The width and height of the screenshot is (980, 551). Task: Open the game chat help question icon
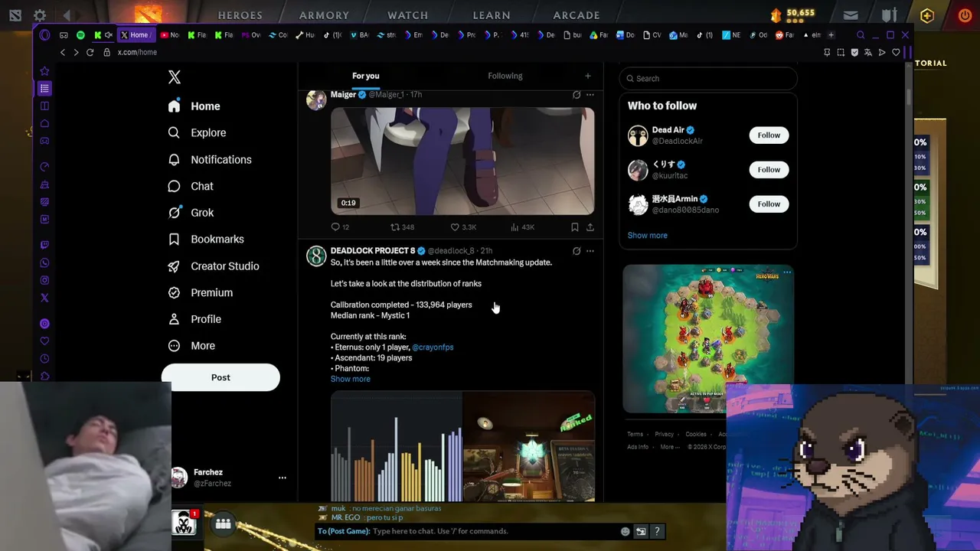pyautogui.click(x=657, y=531)
